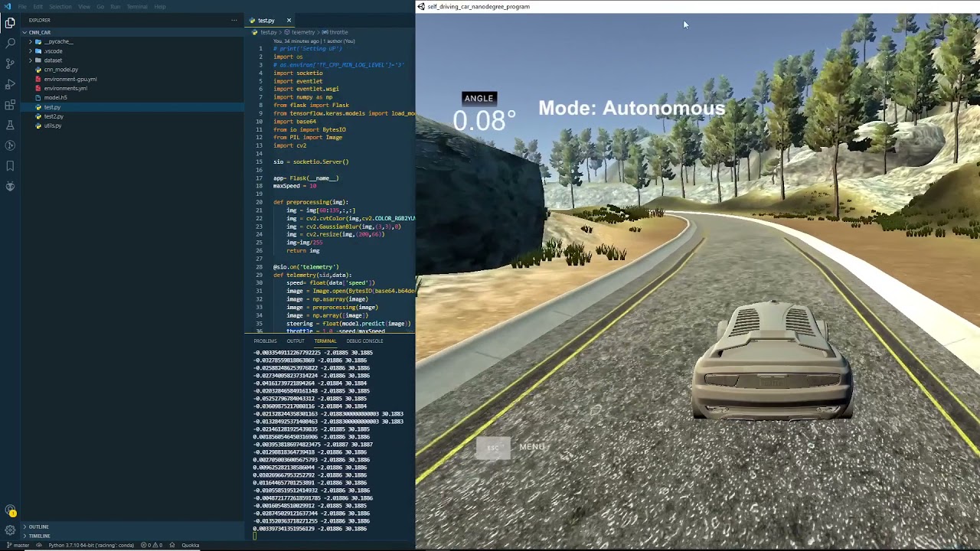
Task: Open Explorer more actions ellipsis
Action: [x=234, y=20]
